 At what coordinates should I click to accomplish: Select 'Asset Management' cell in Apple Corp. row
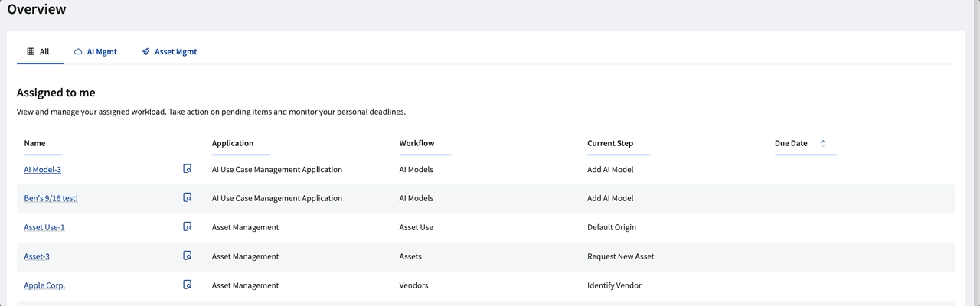click(245, 285)
